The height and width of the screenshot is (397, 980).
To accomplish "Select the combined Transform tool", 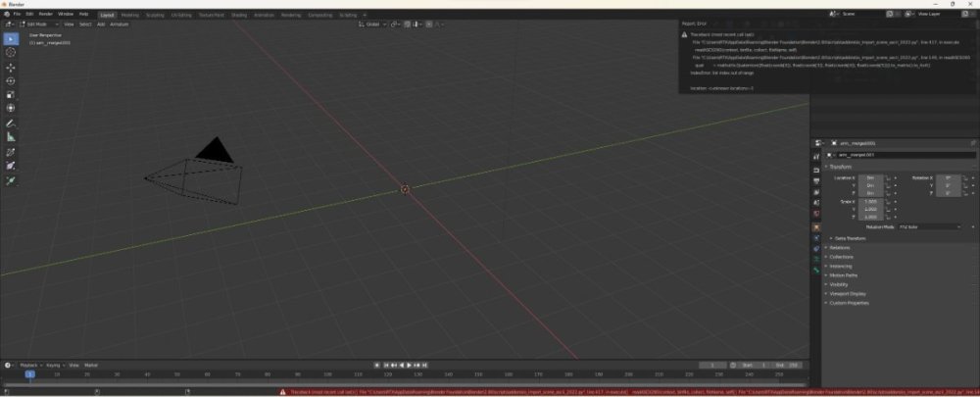I will [11, 108].
